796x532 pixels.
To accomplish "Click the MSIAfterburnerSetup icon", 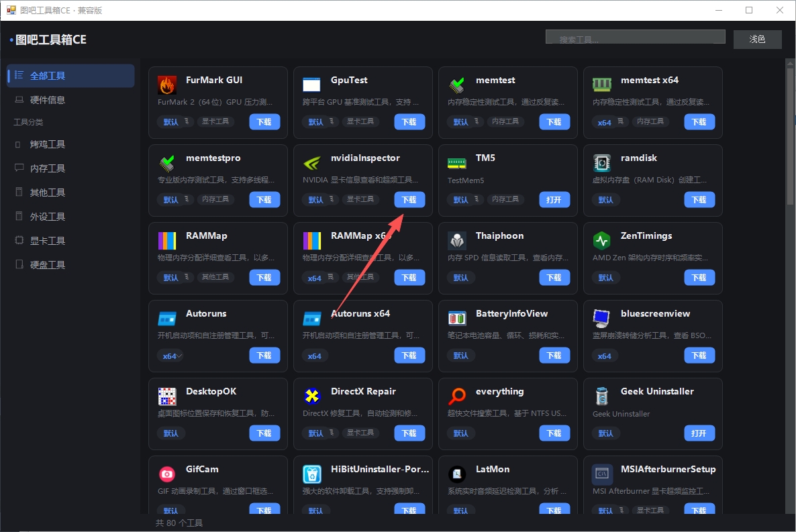I will click(x=601, y=474).
